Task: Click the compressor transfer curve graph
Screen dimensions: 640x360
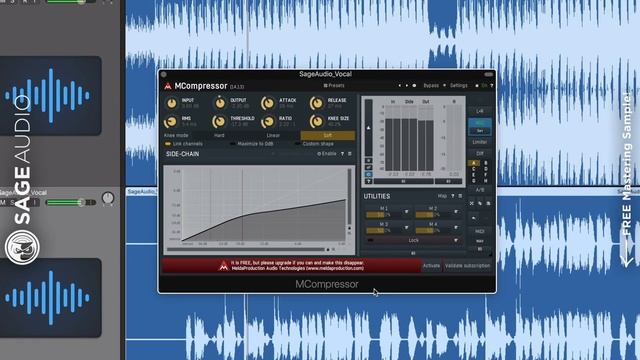Action: coord(263,205)
